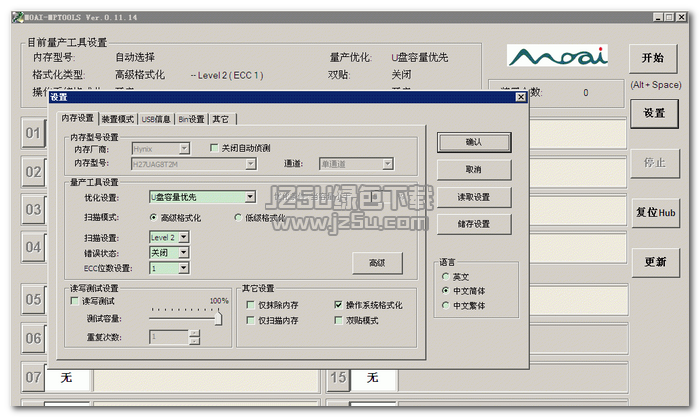Image resolution: width=700 pixels, height=417 pixels.
Task: Click the port 01 slot button
Action: click(x=33, y=133)
